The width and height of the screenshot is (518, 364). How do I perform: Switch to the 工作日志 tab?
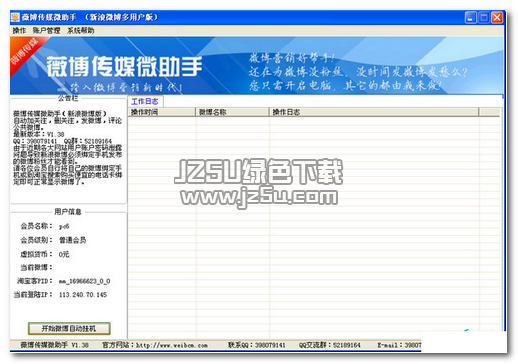coord(145,101)
